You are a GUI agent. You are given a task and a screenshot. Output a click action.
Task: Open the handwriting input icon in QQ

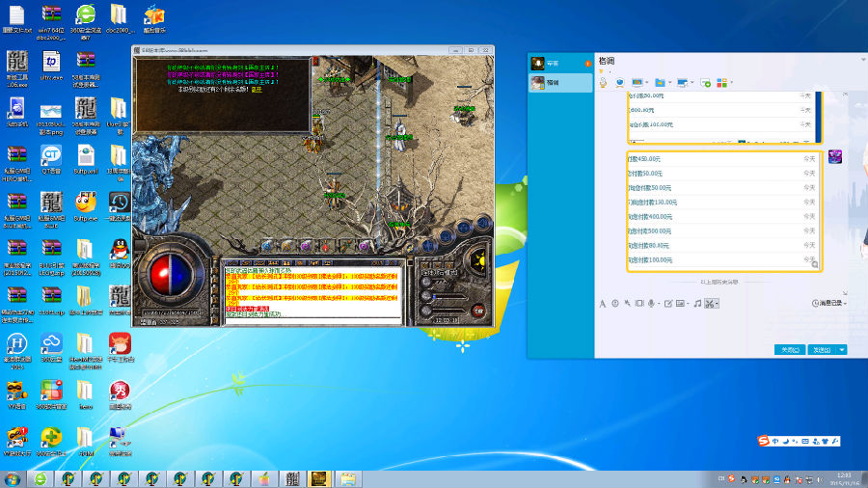click(x=668, y=303)
